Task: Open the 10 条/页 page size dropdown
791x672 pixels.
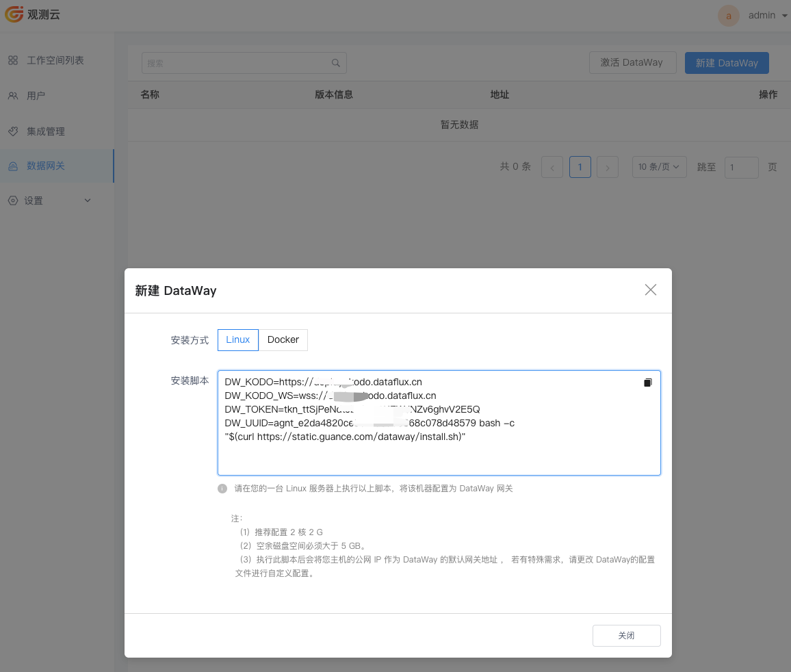Action: 660,167
